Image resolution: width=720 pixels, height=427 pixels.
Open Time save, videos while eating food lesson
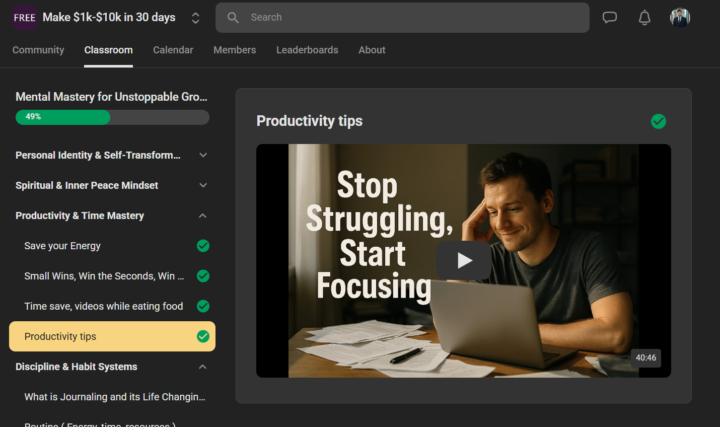point(104,306)
